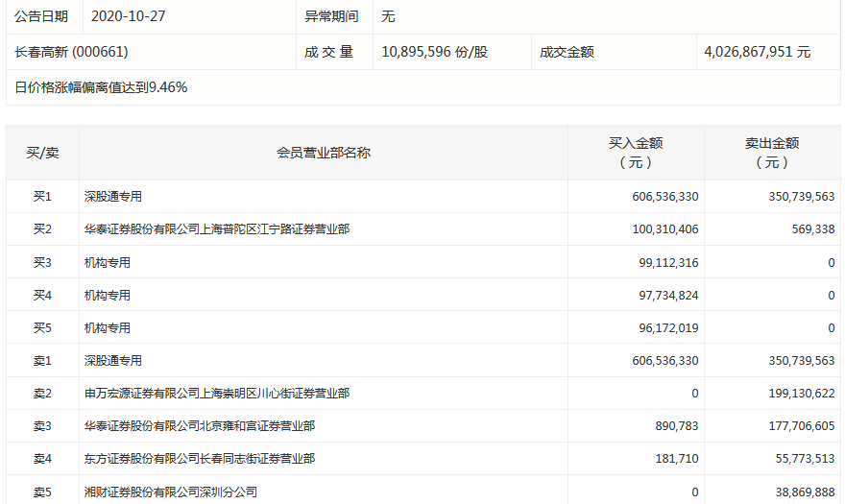
Task: Open the 申万宏源证券 branch entry in 卖2
Action: point(216,393)
